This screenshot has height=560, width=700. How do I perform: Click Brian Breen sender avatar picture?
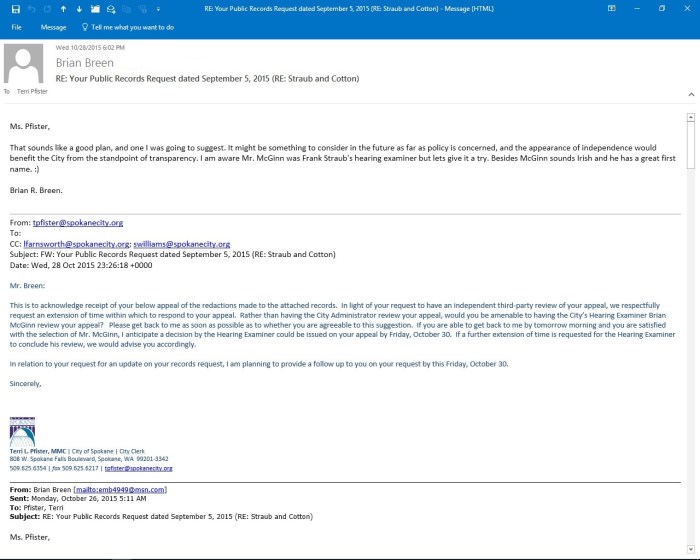(x=24, y=66)
